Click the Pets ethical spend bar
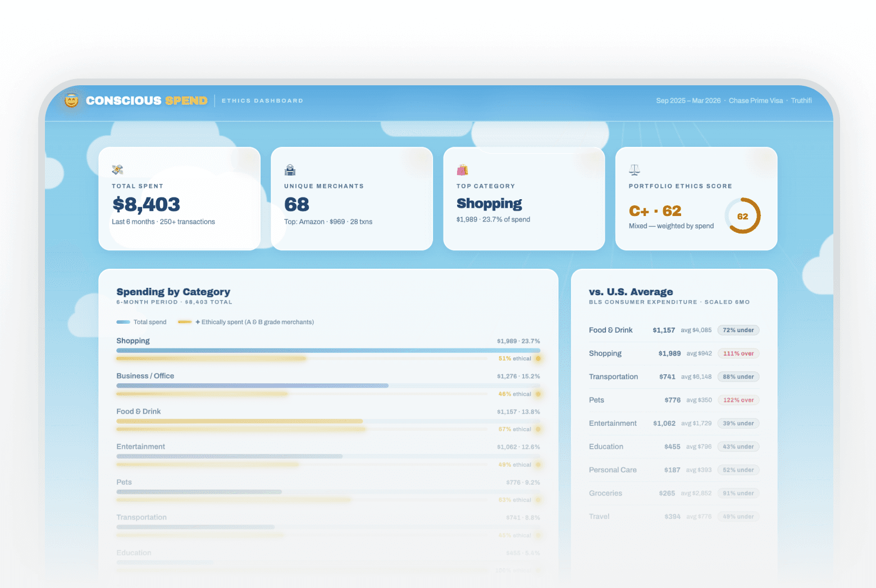The width and height of the screenshot is (876, 588). point(234,500)
